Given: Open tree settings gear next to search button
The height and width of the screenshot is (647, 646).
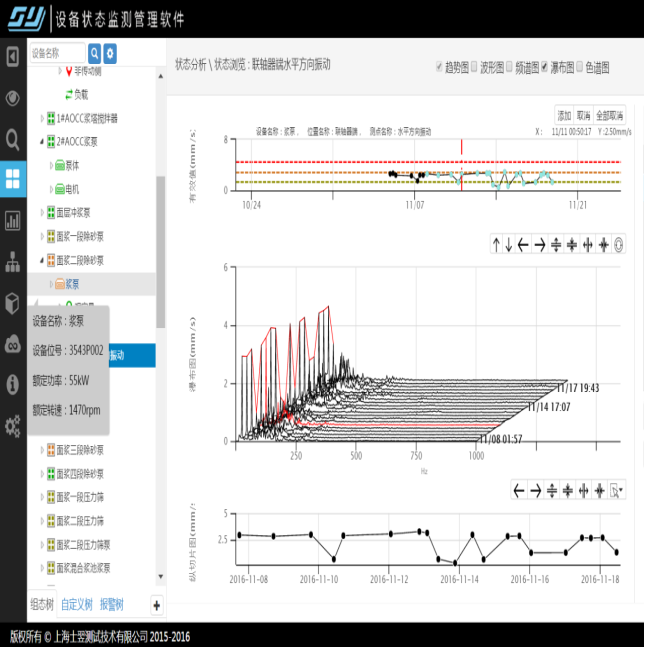Looking at the screenshot, I should pyautogui.click(x=110, y=53).
